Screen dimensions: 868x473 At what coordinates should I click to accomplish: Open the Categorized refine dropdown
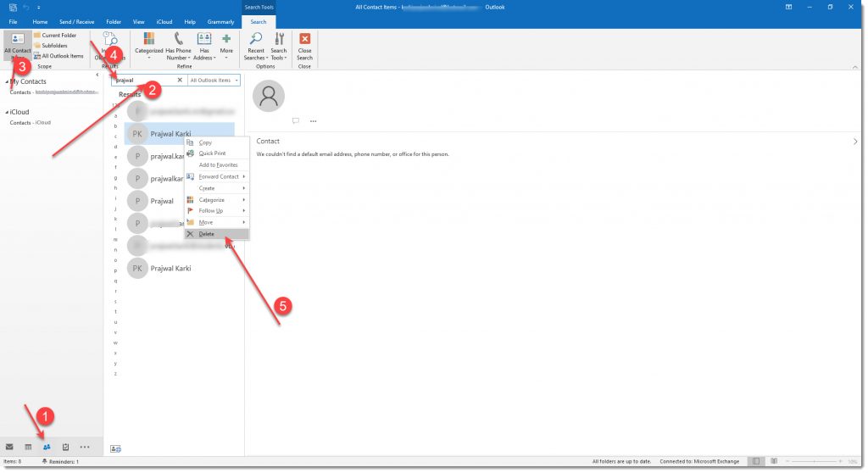[149, 46]
